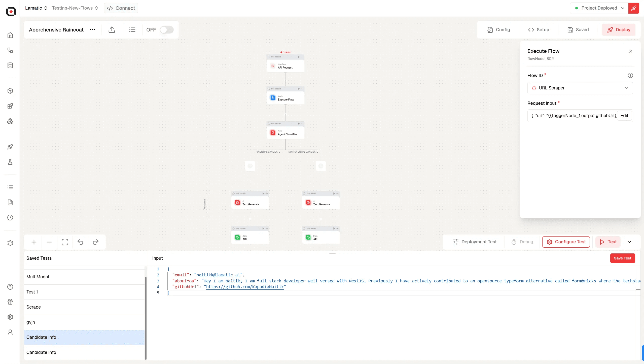Toggle the flow ON/OFF switch

166,30
